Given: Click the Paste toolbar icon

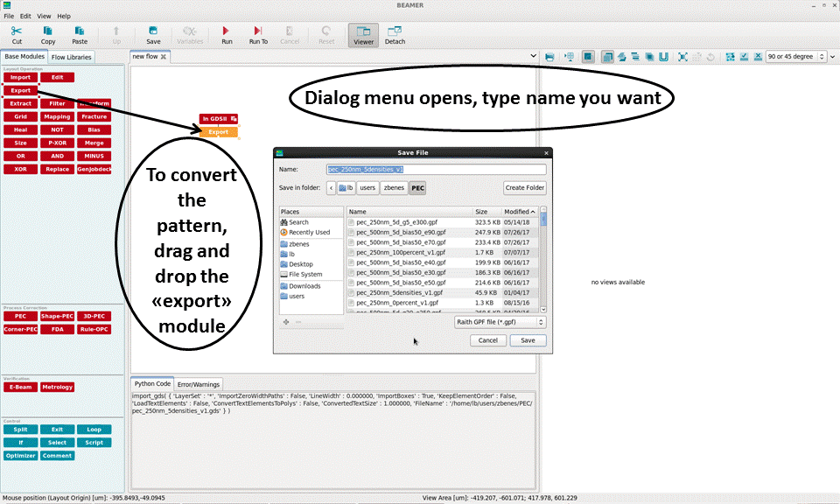Looking at the screenshot, I should click(x=80, y=34).
